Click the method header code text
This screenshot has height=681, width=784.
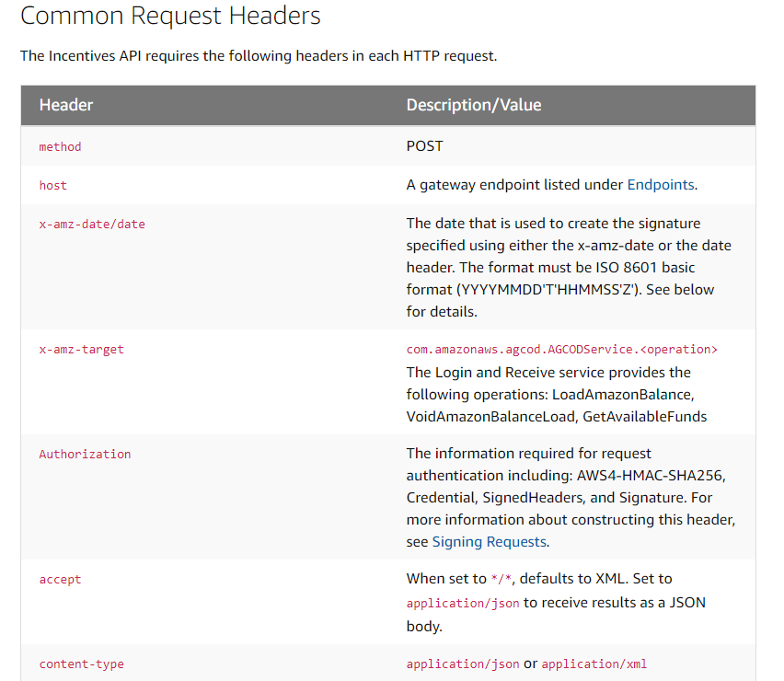(x=60, y=146)
